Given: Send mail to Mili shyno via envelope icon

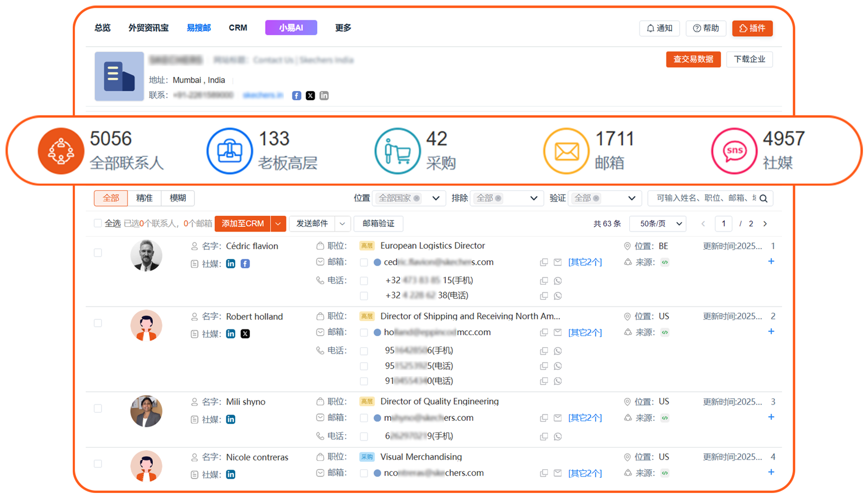Looking at the screenshot, I should [557, 418].
